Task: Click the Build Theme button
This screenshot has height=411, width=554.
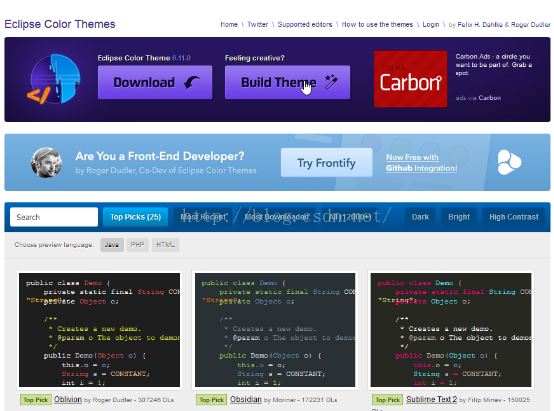Action: coord(287,82)
